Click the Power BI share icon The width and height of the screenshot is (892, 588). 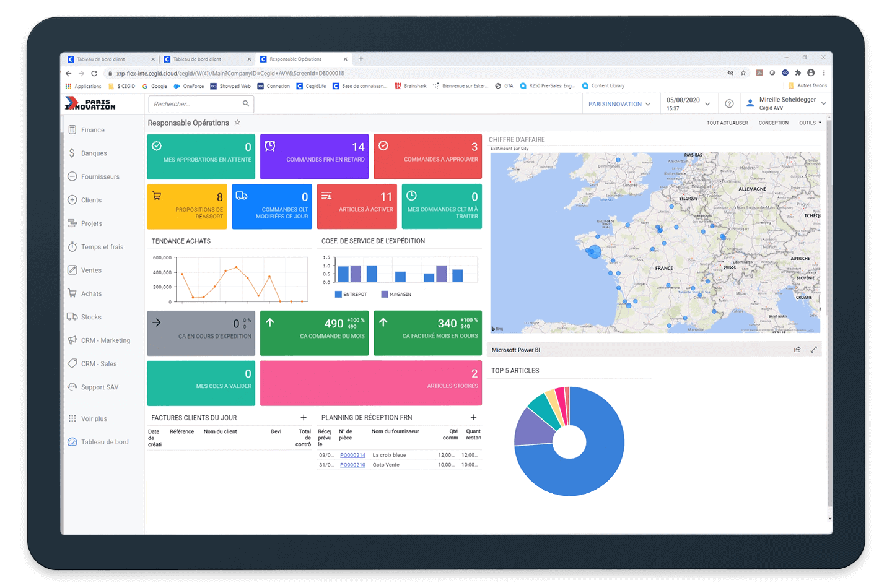pyautogui.click(x=797, y=350)
